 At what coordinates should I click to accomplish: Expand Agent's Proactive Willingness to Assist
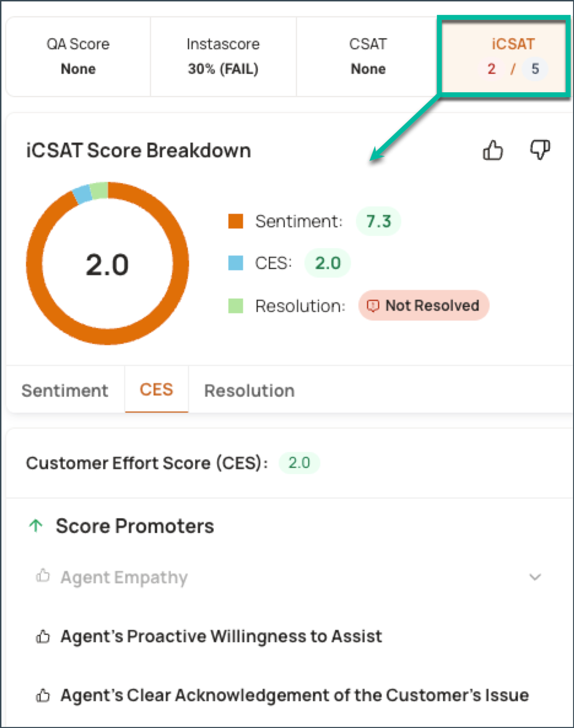221,636
